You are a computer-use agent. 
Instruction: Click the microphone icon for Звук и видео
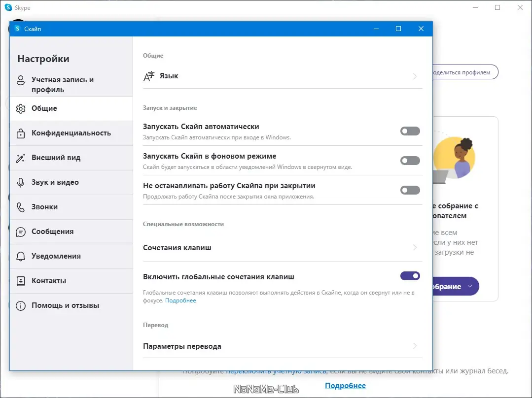[x=21, y=182]
